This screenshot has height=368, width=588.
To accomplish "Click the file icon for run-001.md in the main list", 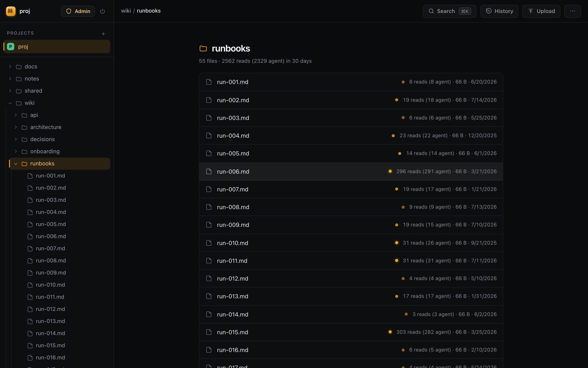I will [x=209, y=82].
